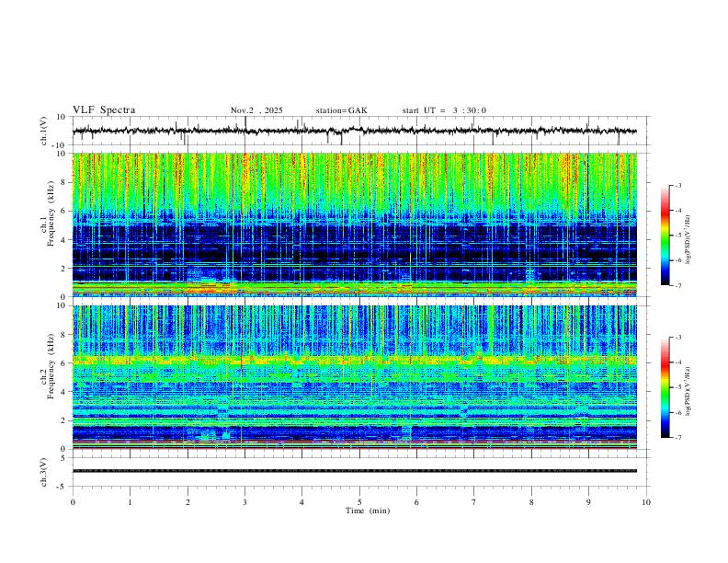728x563 pixels.
Task: Click the log(PSD) label beside the ch.1 color bar
Action: [688, 240]
